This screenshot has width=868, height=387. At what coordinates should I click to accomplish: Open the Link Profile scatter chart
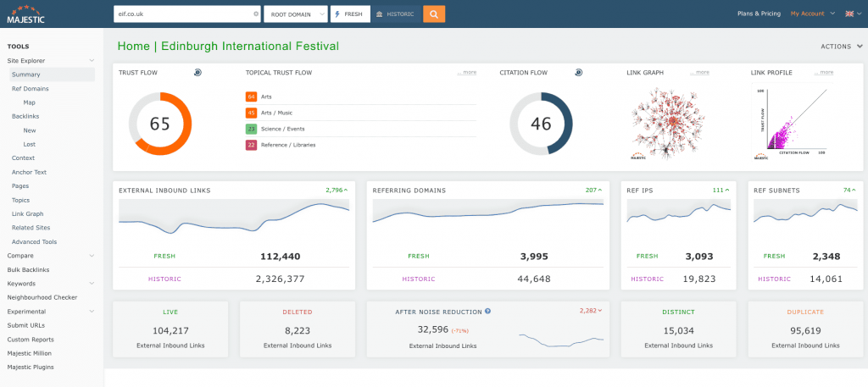[x=791, y=122]
